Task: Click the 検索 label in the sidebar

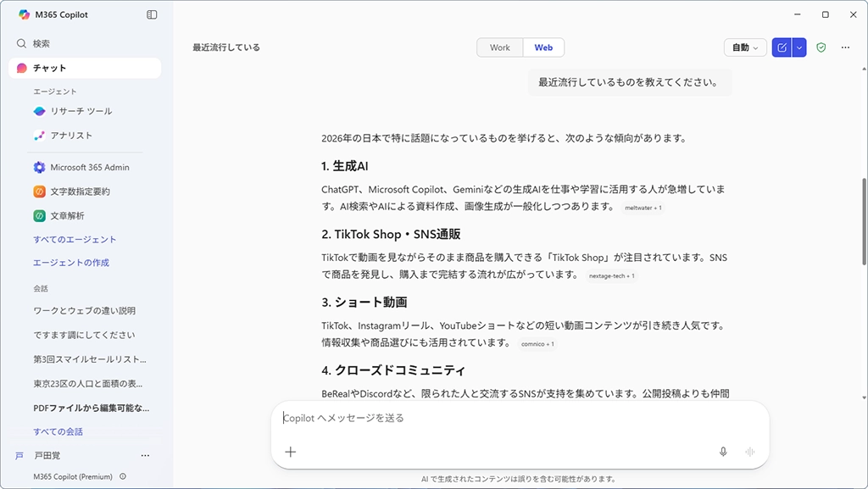Action: point(41,44)
